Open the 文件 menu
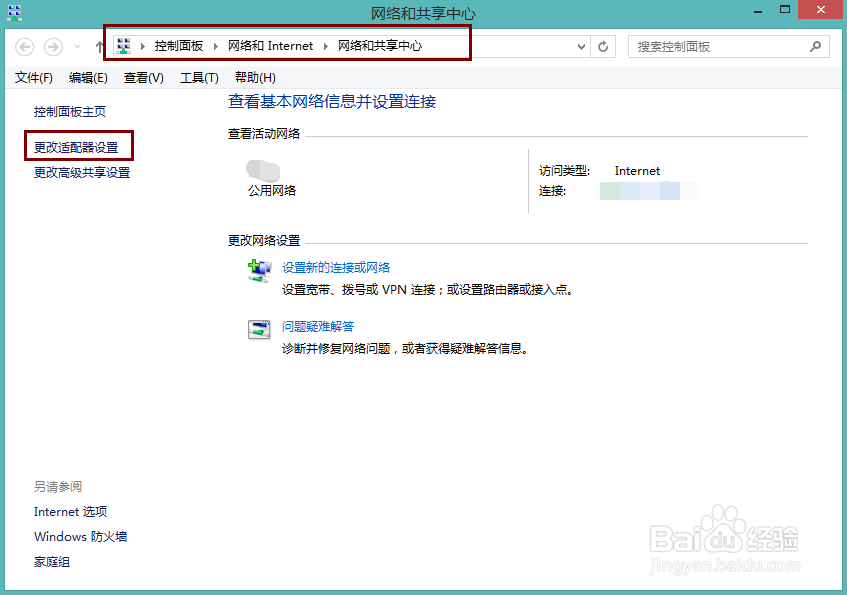 coord(33,77)
